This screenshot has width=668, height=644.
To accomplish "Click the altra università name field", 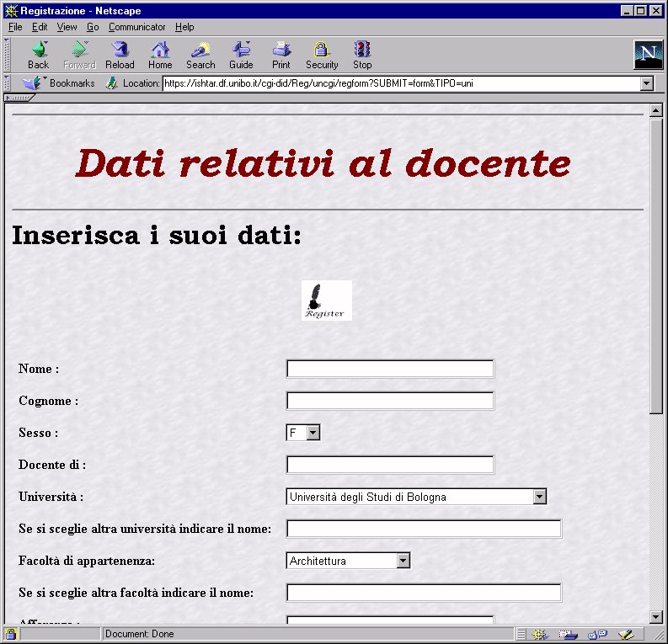I will 425,529.
